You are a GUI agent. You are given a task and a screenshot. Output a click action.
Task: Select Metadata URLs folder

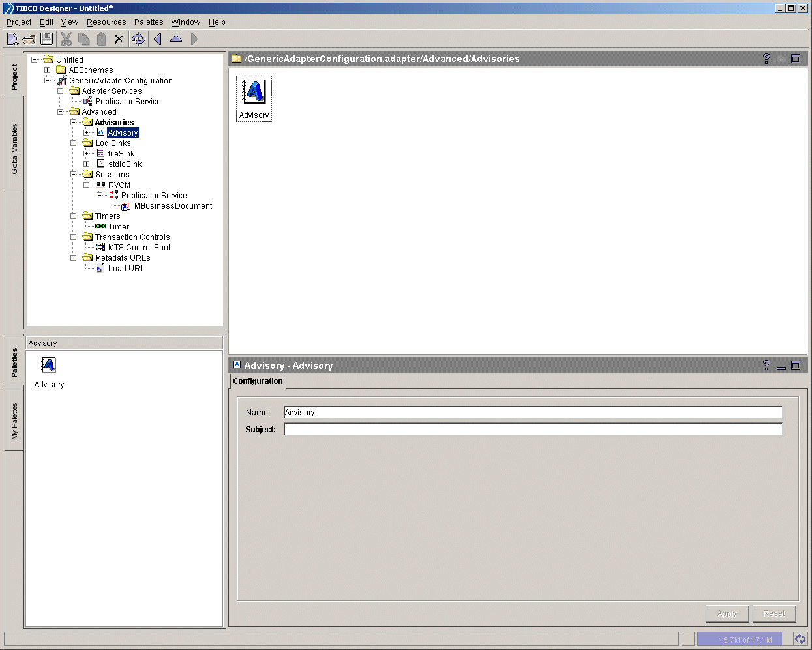(123, 258)
